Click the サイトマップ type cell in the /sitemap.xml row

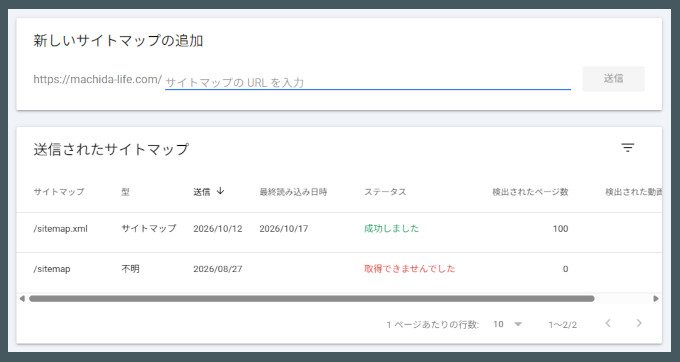click(x=148, y=228)
